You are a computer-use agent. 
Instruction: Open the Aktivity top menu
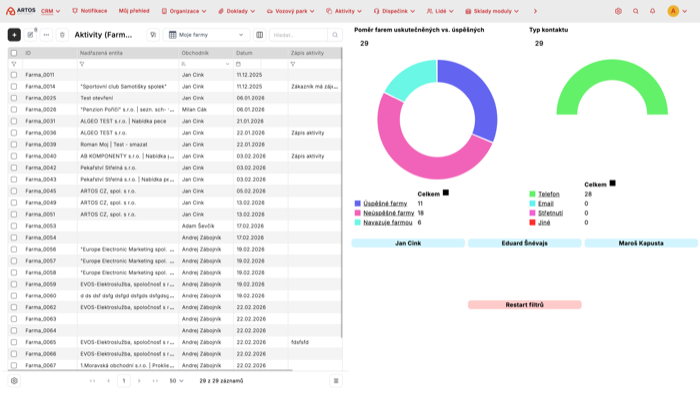click(x=344, y=11)
